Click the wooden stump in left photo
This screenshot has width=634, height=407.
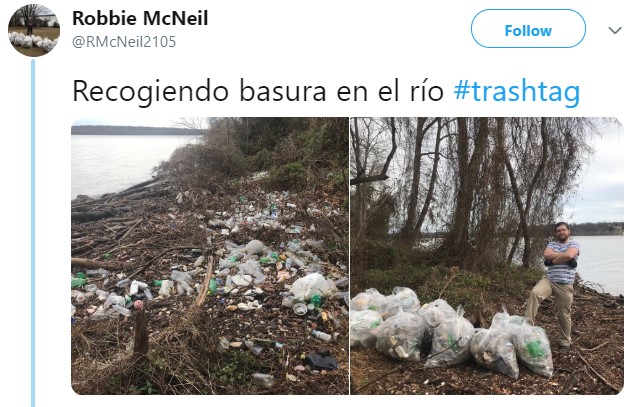point(141,332)
